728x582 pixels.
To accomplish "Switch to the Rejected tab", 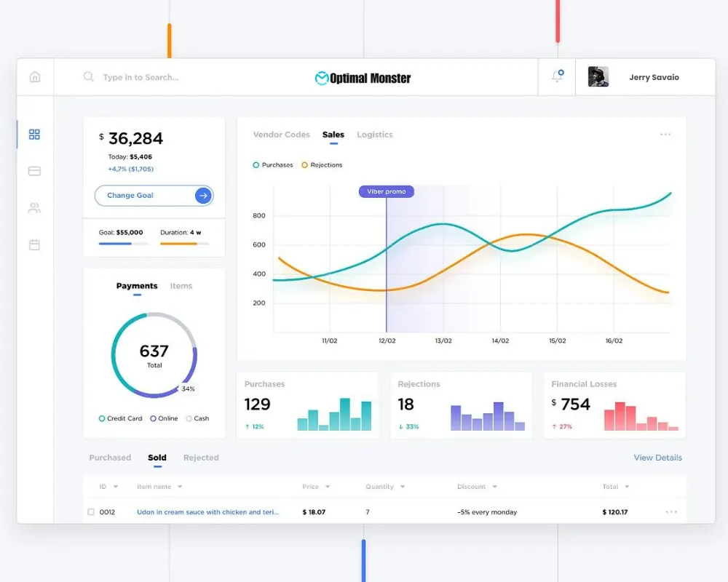I will (201, 458).
